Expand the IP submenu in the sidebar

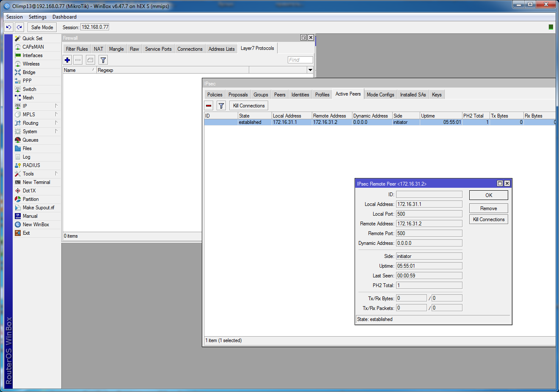[x=56, y=106]
